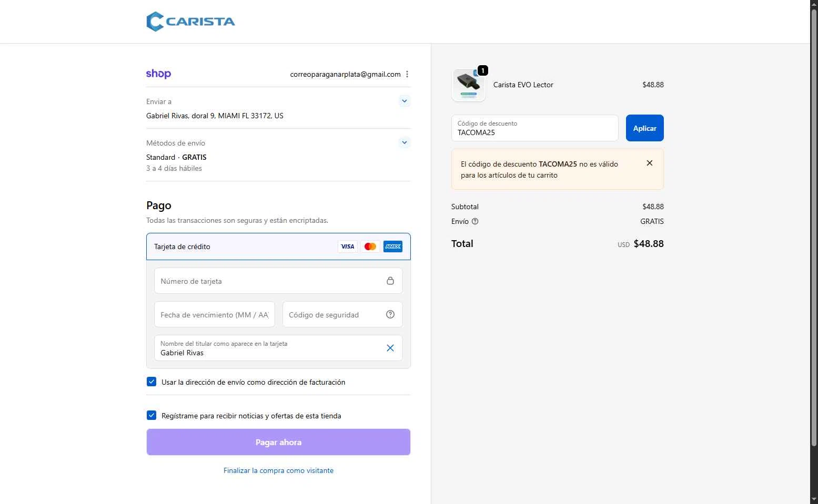Click the address Gabriel Rivas, doral 9, MIAMI
Image resolution: width=818 pixels, height=504 pixels.
point(215,116)
